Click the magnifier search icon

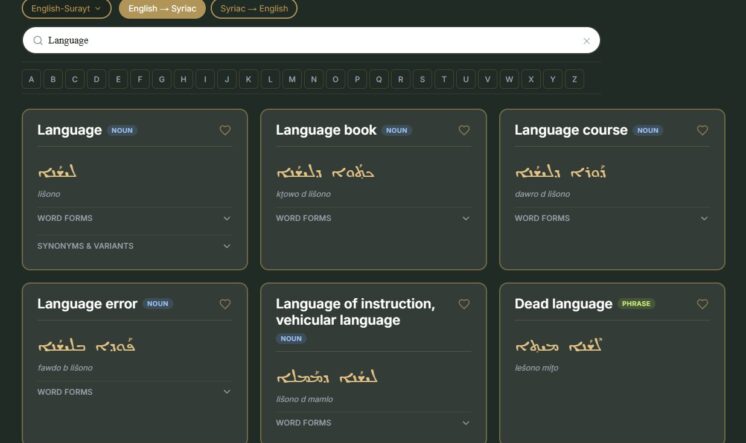[38, 41]
